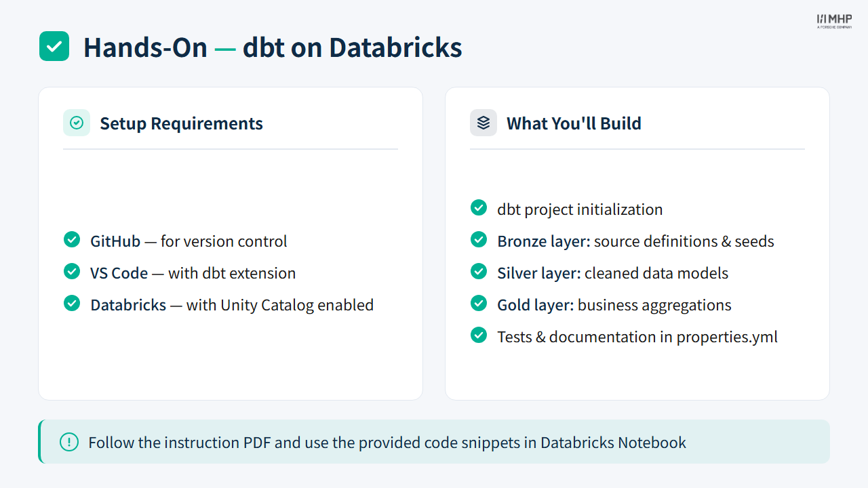
Task: Click the check icon beside Gold layer
Action: coord(479,304)
